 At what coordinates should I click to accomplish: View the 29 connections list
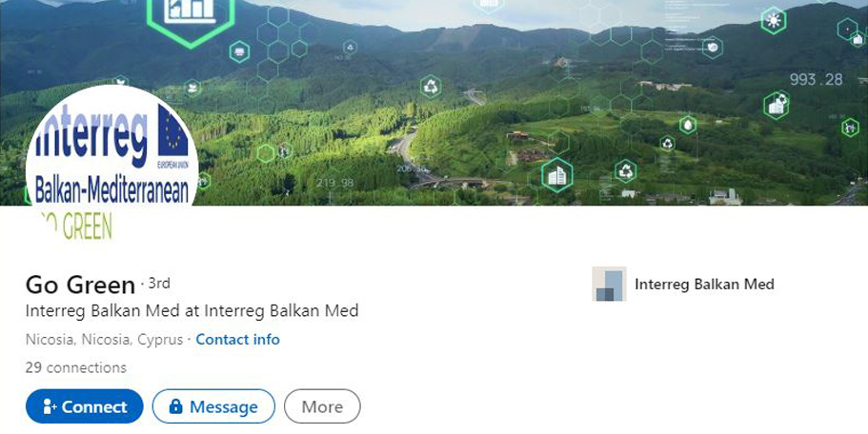coord(76,367)
